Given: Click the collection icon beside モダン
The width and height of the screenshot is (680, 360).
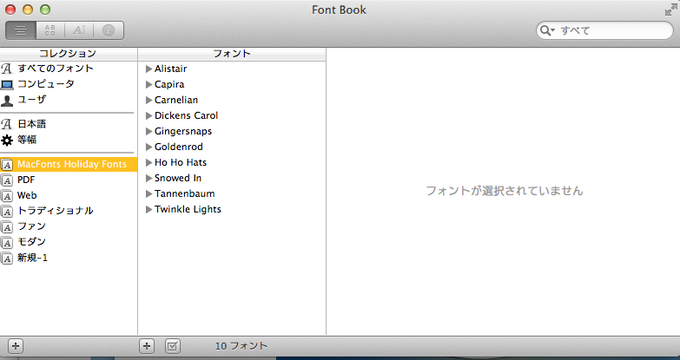Looking at the screenshot, I should [7, 243].
